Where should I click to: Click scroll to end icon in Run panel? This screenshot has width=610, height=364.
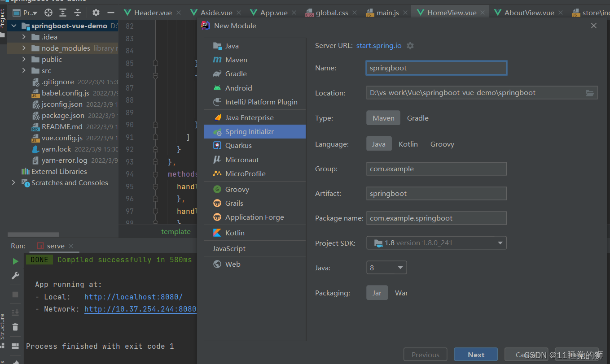tap(15, 312)
